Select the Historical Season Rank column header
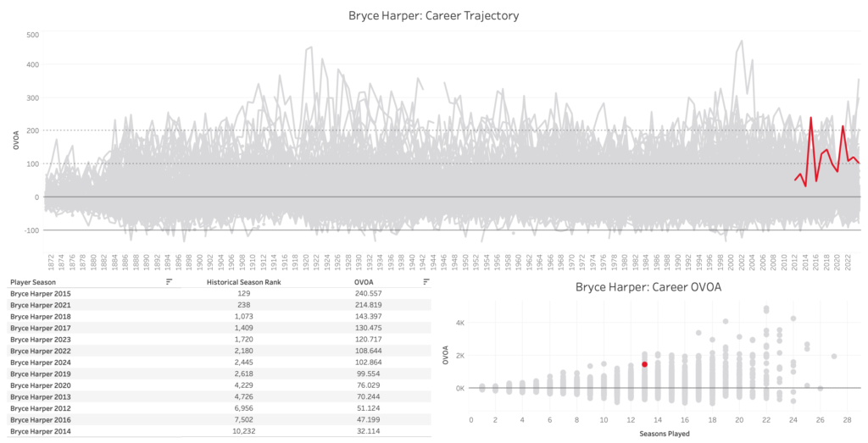The width and height of the screenshot is (868, 443). click(243, 282)
